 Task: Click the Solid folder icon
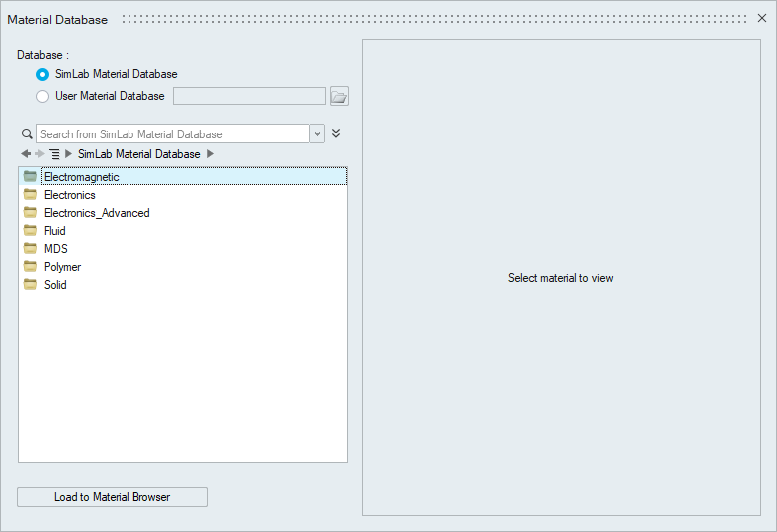31,284
